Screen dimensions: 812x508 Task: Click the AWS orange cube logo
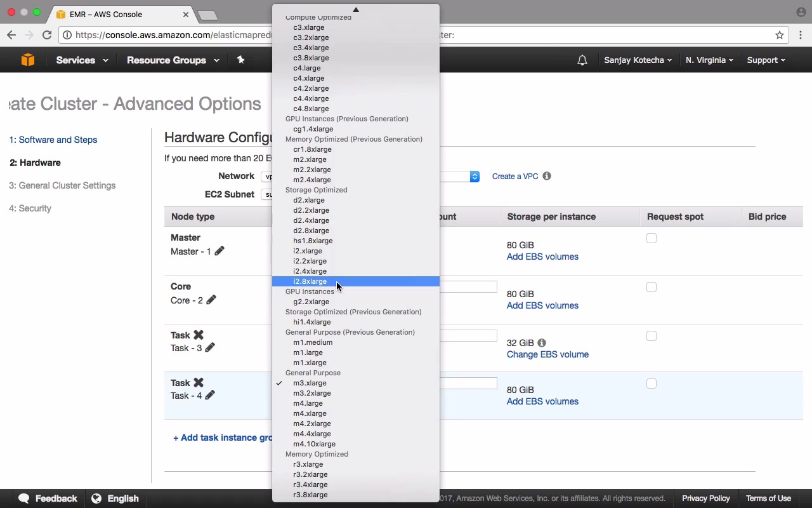coord(27,60)
